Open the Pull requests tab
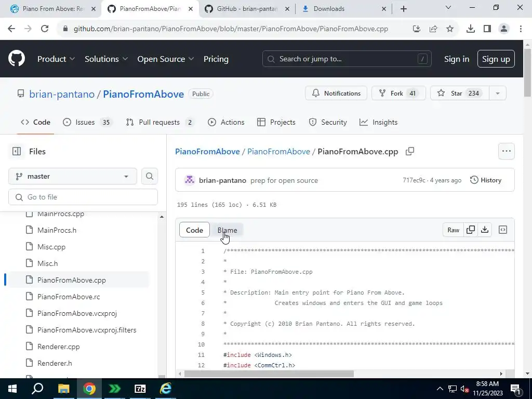 coord(159,122)
